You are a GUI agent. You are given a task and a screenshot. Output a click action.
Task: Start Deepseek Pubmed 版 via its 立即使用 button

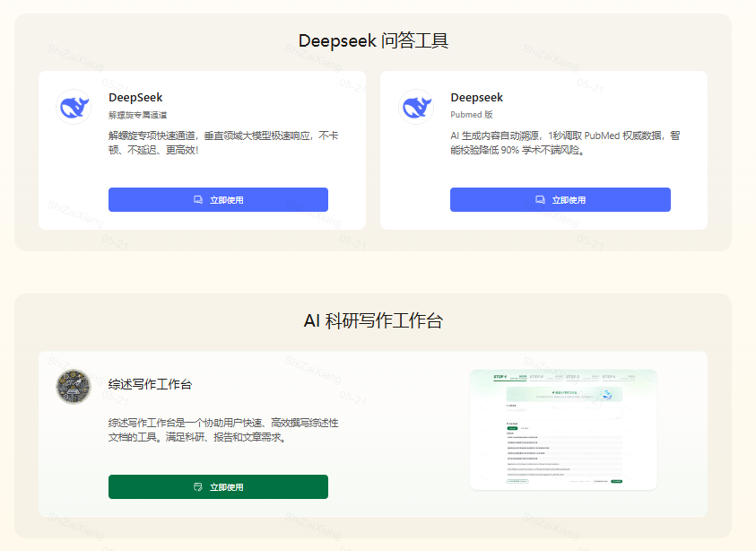tap(560, 200)
